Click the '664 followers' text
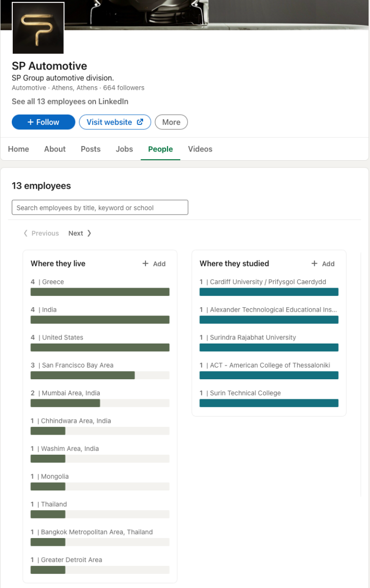This screenshot has height=588, width=370. coord(123,88)
